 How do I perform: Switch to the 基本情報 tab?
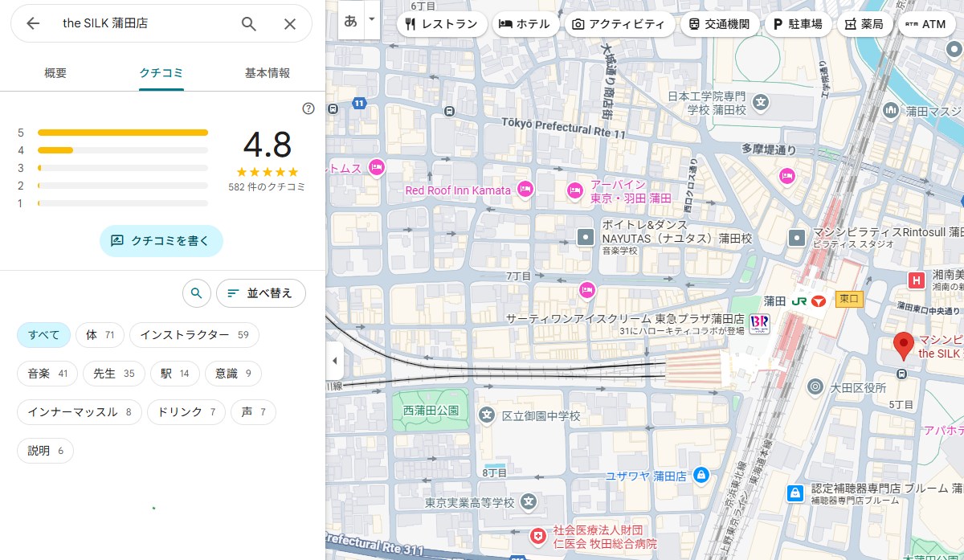coord(268,73)
